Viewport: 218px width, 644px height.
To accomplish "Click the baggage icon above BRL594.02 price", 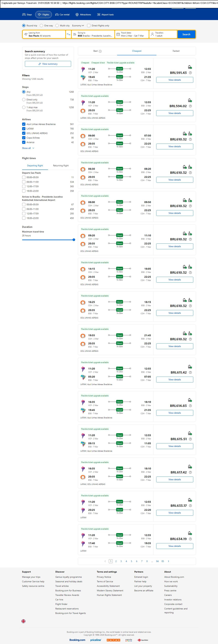I will tap(190, 100).
